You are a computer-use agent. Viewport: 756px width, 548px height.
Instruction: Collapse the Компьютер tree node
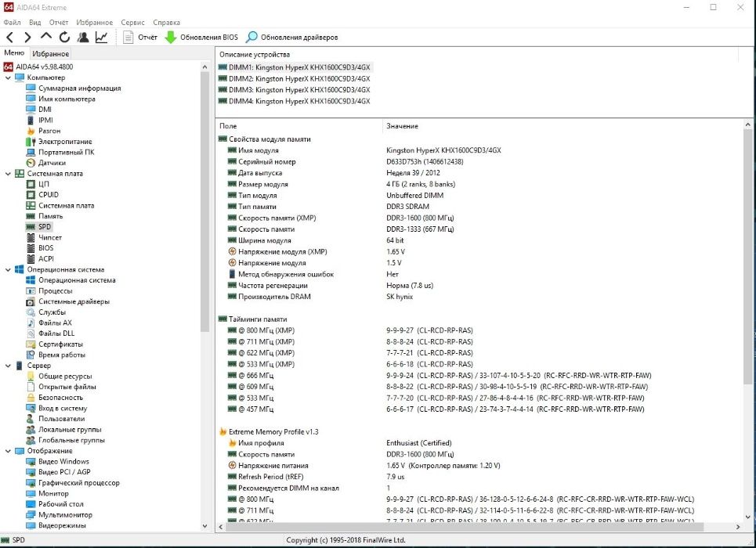(x=8, y=78)
